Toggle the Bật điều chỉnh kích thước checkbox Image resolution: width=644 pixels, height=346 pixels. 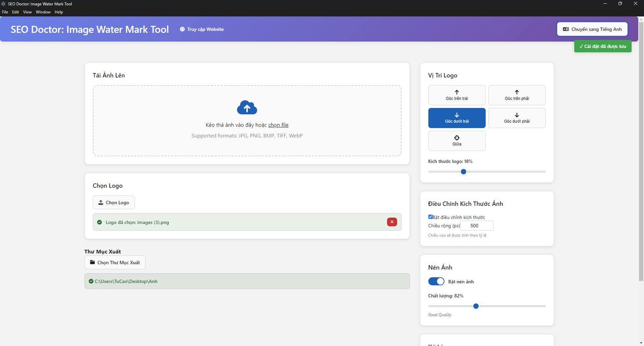[x=430, y=217]
